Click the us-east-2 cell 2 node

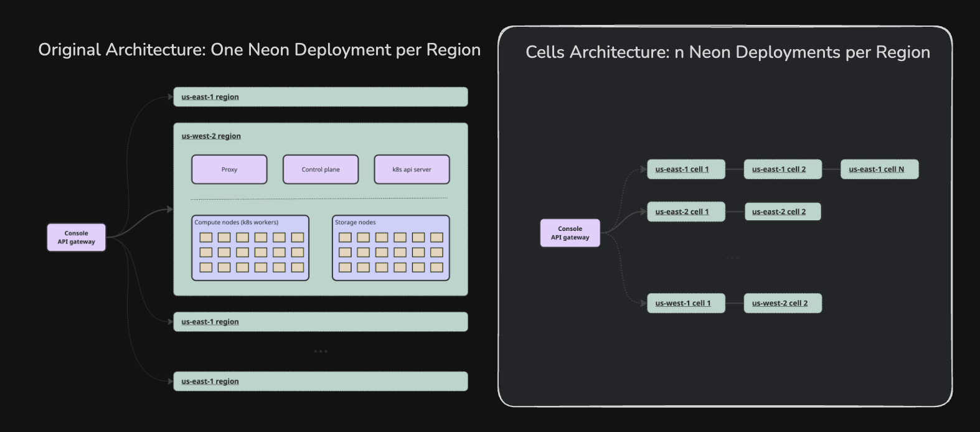pyautogui.click(x=783, y=212)
